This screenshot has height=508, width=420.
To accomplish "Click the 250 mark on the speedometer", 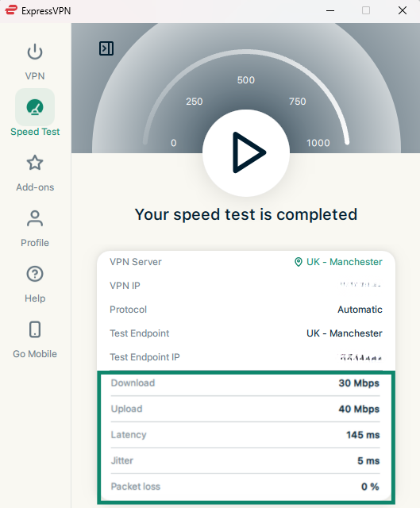I will [194, 102].
